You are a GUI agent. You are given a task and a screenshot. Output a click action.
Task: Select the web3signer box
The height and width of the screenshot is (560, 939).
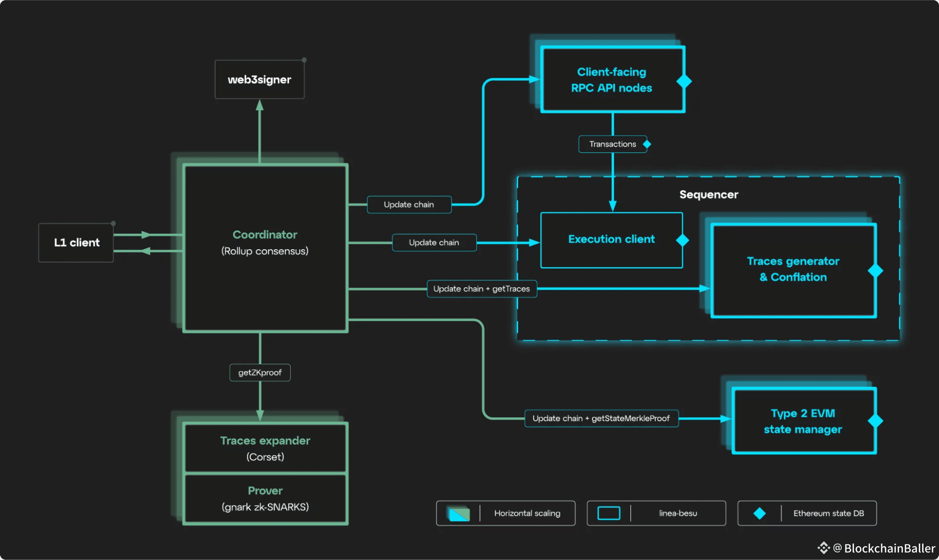point(259,79)
